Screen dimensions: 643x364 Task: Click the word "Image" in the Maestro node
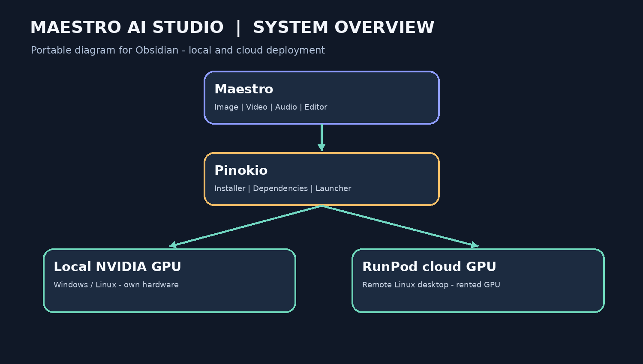point(226,107)
